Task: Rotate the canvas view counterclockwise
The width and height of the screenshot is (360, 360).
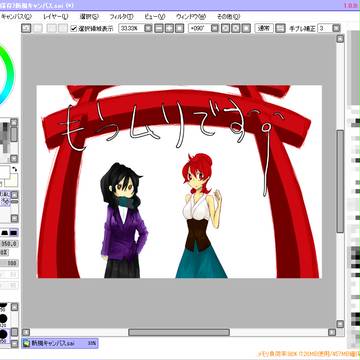Action: point(225,28)
